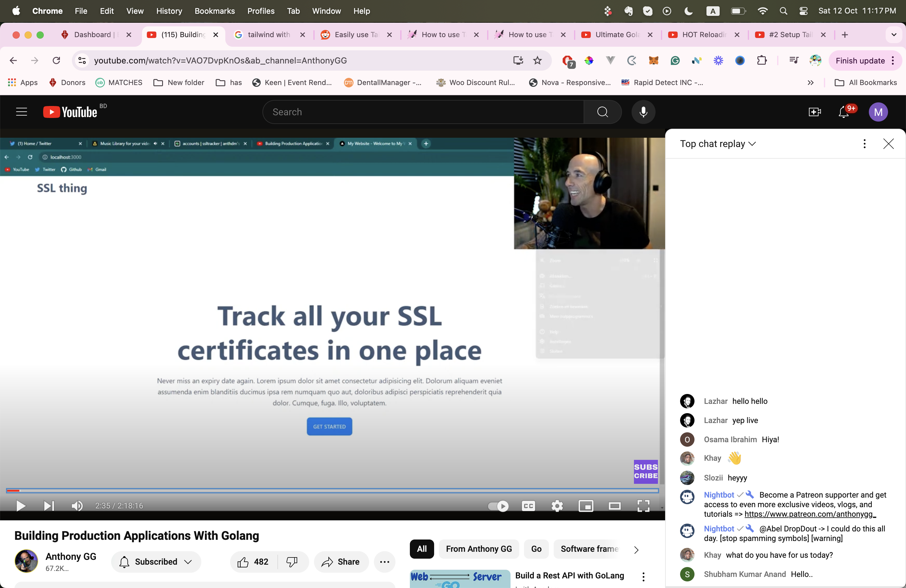The height and width of the screenshot is (588, 906).
Task: Dislike the video
Action: click(x=292, y=561)
